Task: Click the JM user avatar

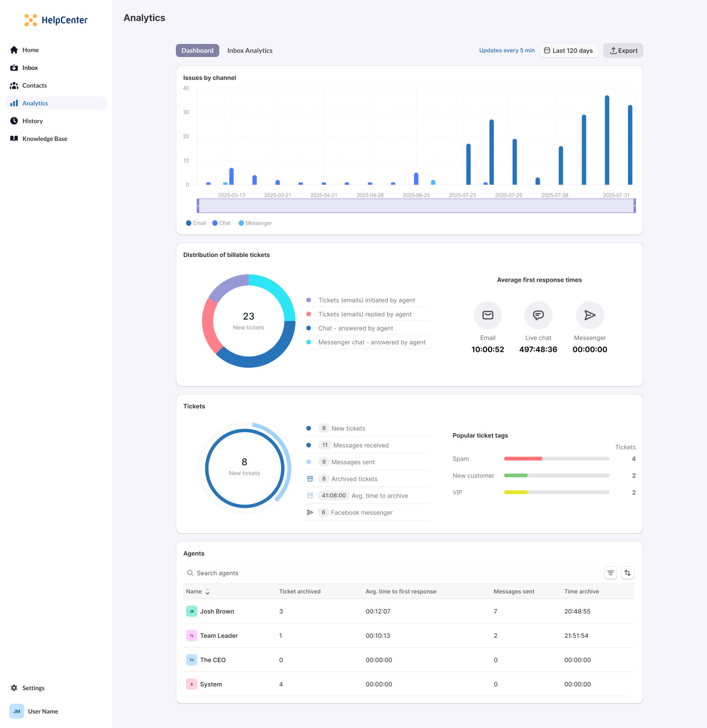Action: coord(17,711)
